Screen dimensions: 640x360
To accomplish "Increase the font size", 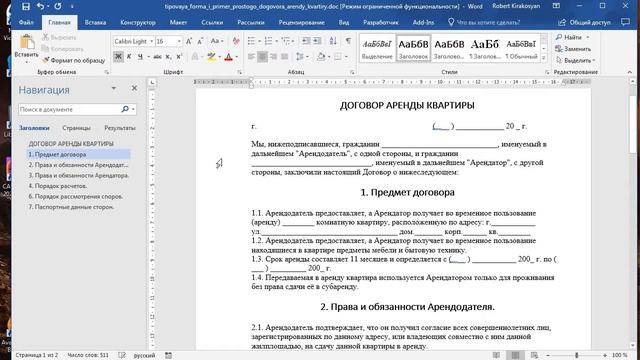I will [189, 41].
